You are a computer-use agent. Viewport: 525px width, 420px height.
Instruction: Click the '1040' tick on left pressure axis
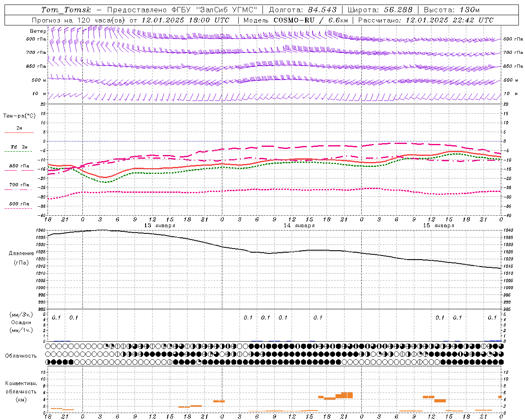click(41, 231)
